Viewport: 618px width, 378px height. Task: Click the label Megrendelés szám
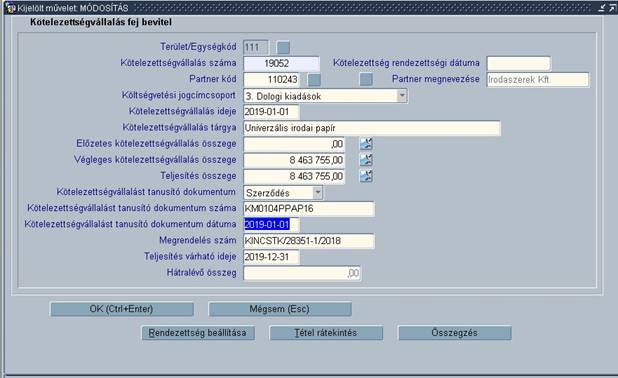(x=198, y=240)
